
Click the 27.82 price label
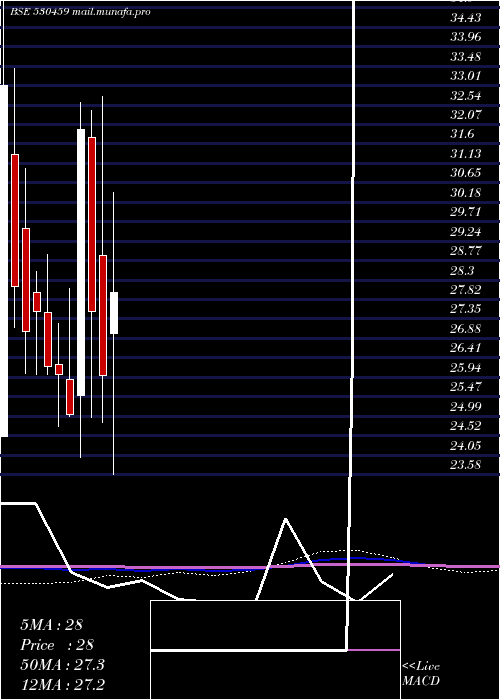tap(466, 290)
